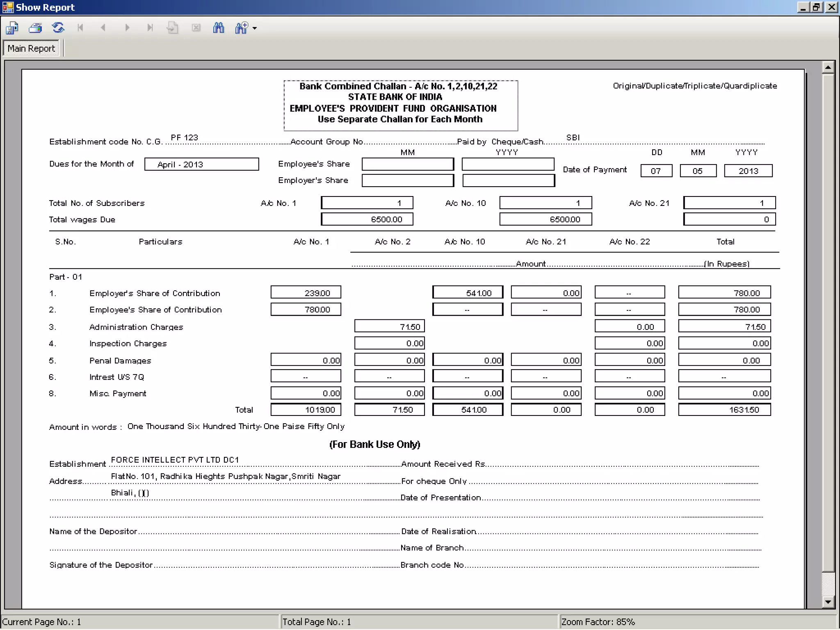The width and height of the screenshot is (840, 630).
Task: Click the Zoom binoculars icon
Action: click(x=242, y=28)
